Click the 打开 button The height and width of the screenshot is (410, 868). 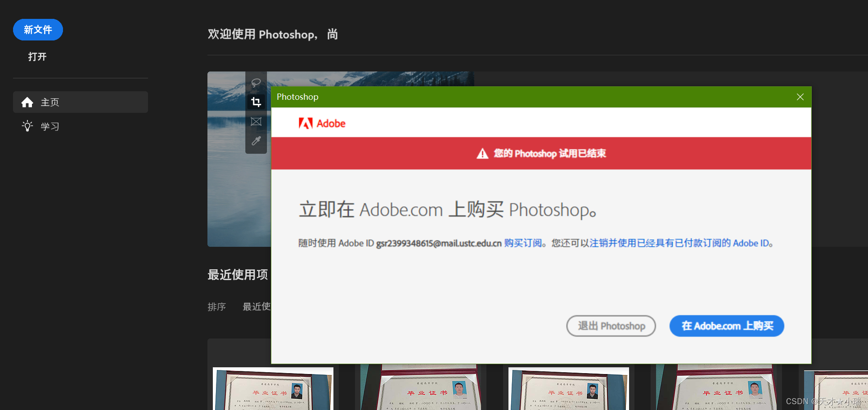(x=37, y=57)
